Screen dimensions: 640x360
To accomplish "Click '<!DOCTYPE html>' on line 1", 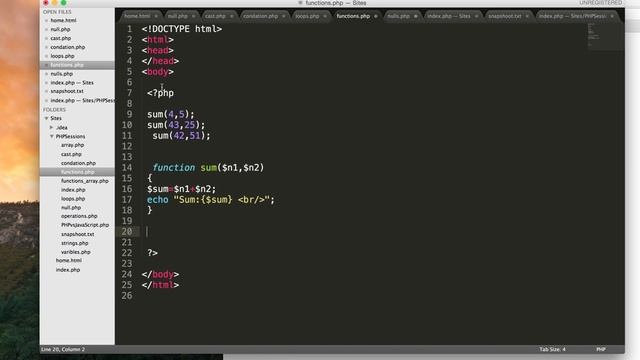I will pos(182,29).
